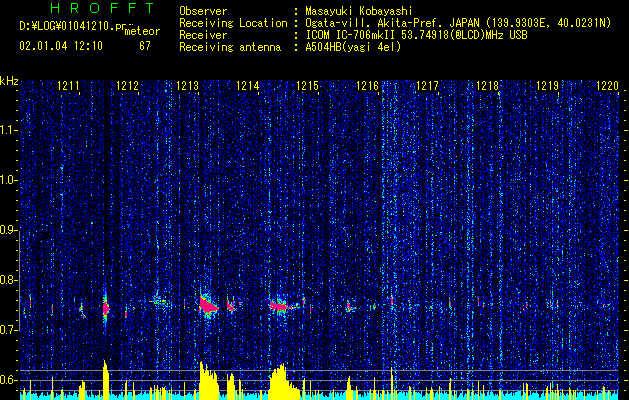629x400 pixels.
Task: Click the 1218 time marker
Action: [x=487, y=85]
